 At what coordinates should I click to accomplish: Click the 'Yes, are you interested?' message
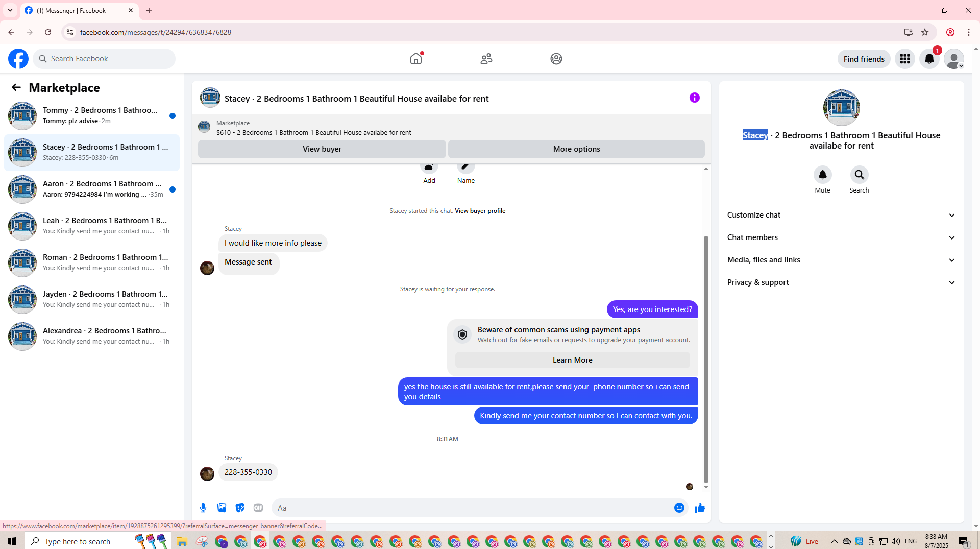tap(652, 309)
